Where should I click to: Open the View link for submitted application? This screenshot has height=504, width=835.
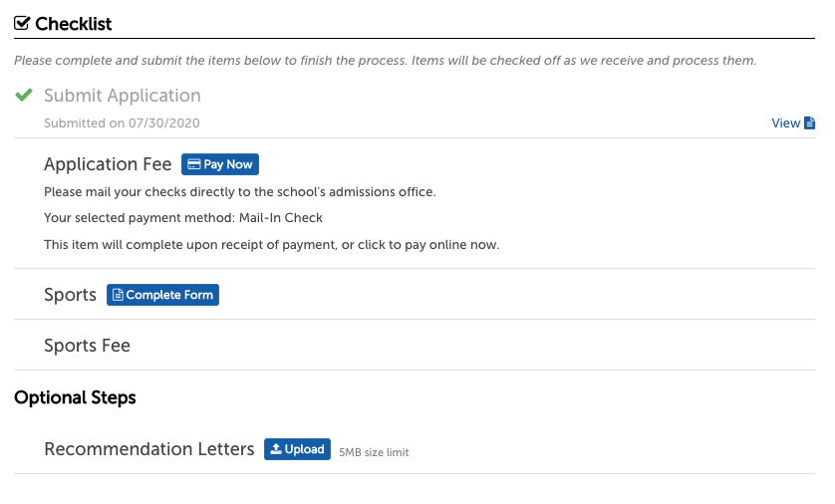[x=793, y=123]
